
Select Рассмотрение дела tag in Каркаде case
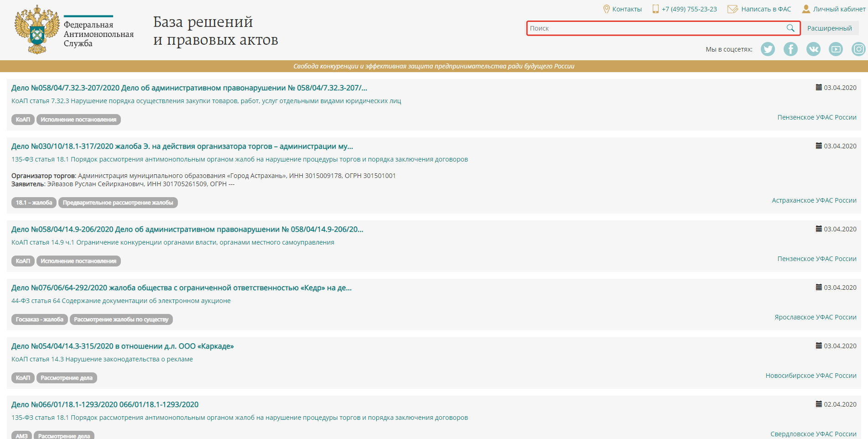(67, 378)
